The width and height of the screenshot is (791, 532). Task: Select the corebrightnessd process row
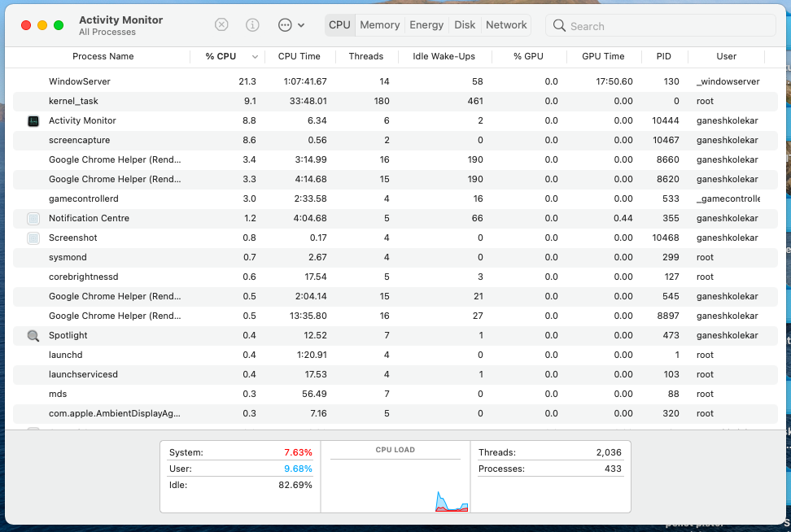pos(395,277)
